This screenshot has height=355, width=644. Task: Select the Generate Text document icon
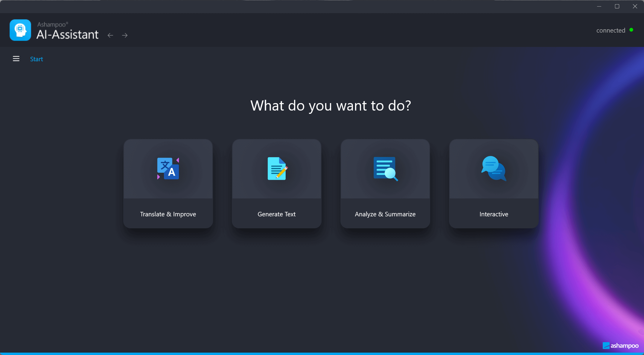pyautogui.click(x=276, y=169)
